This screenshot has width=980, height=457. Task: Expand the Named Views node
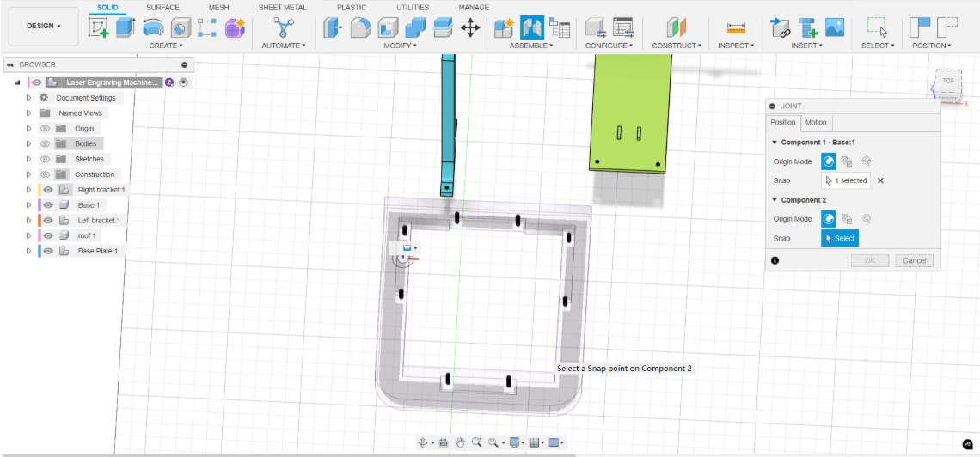(x=28, y=113)
